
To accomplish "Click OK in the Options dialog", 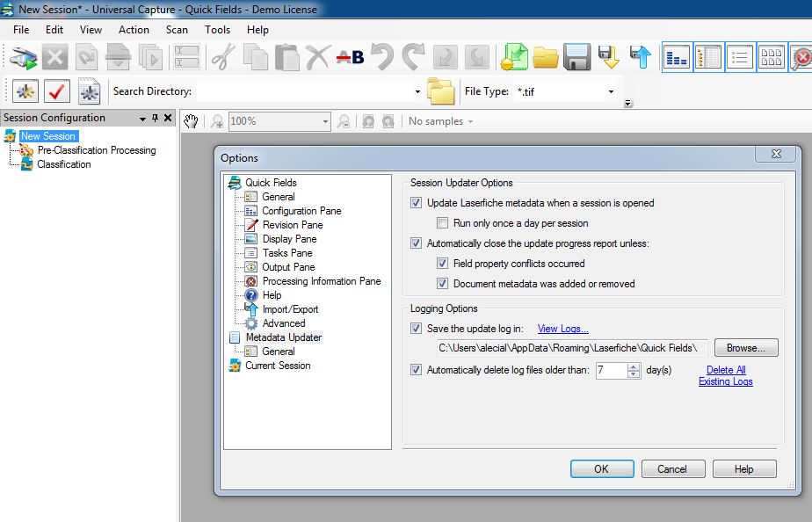I will [602, 468].
